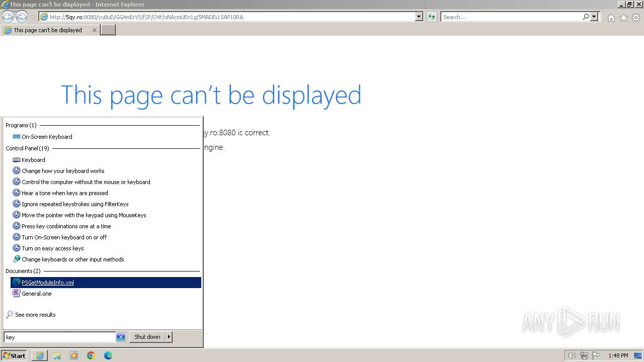The height and width of the screenshot is (362, 644).
Task: Click the Keyboard control panel icon
Action: tap(17, 160)
